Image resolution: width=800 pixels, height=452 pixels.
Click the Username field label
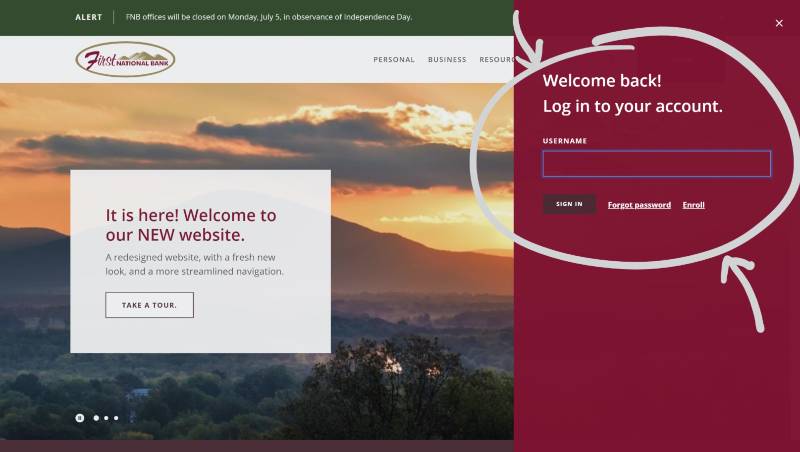point(565,141)
